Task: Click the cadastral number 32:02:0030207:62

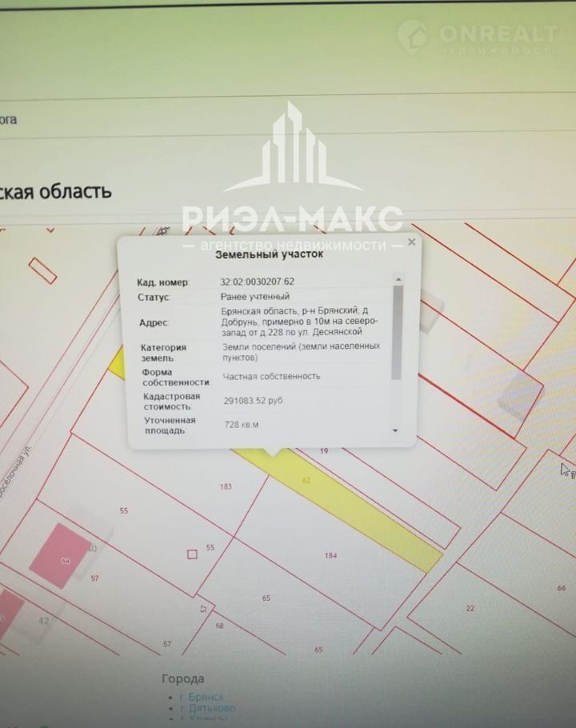Action: click(x=257, y=282)
